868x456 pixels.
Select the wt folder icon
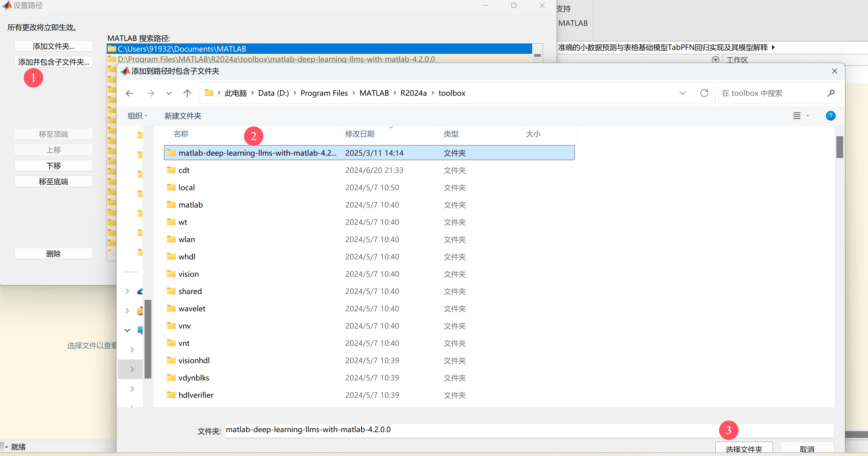pos(171,222)
